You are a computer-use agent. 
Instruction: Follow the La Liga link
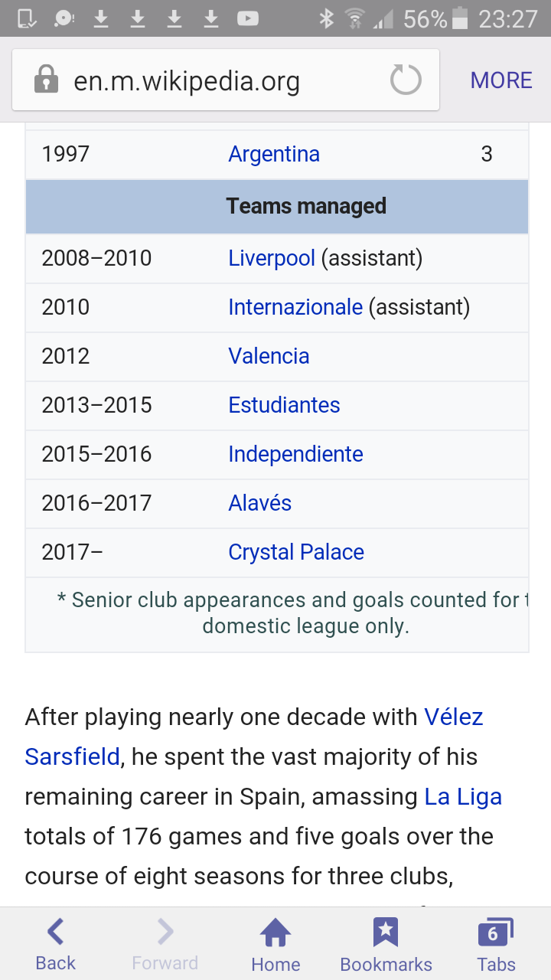[x=463, y=797]
